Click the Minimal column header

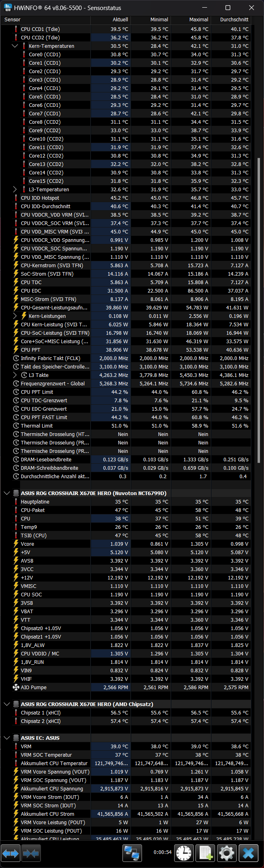tap(150, 19)
